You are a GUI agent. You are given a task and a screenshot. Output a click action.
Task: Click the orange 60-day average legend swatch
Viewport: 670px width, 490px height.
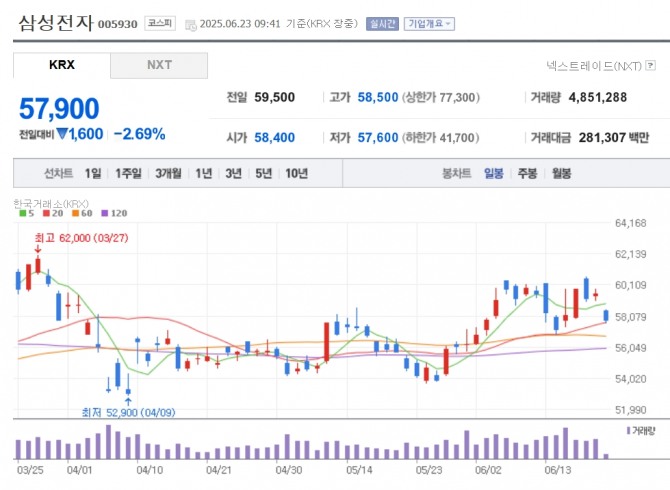(x=76, y=213)
